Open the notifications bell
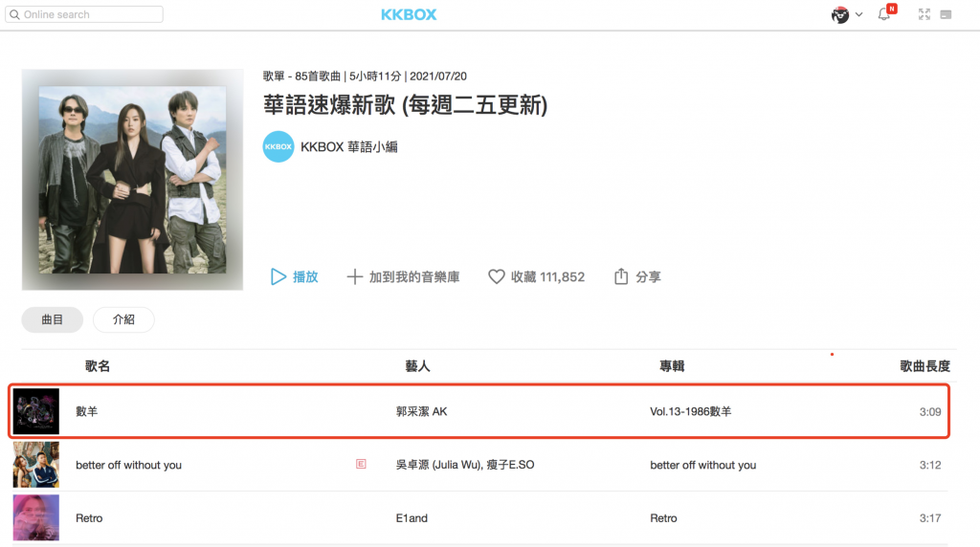Screen dimensions: 980x547 point(884,14)
